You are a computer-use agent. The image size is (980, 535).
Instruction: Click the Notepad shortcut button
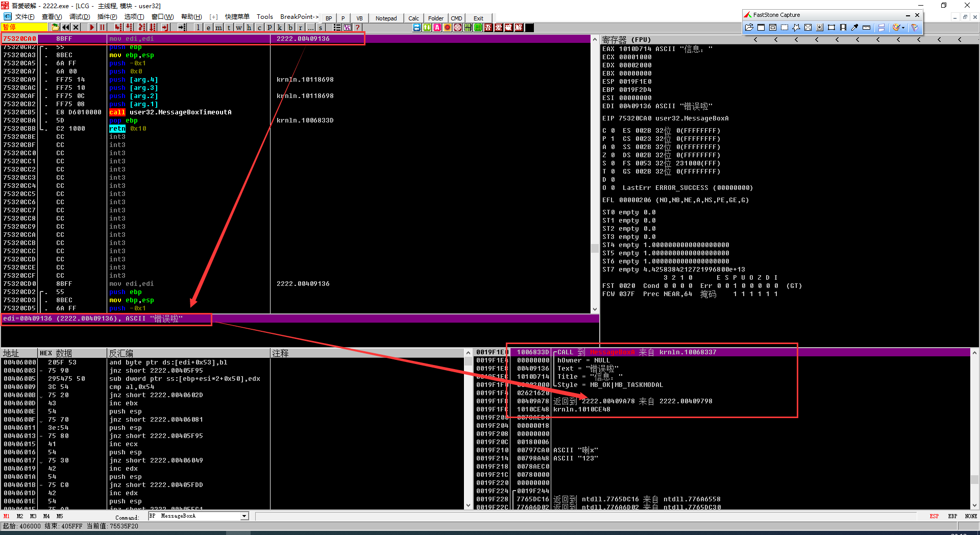click(386, 18)
